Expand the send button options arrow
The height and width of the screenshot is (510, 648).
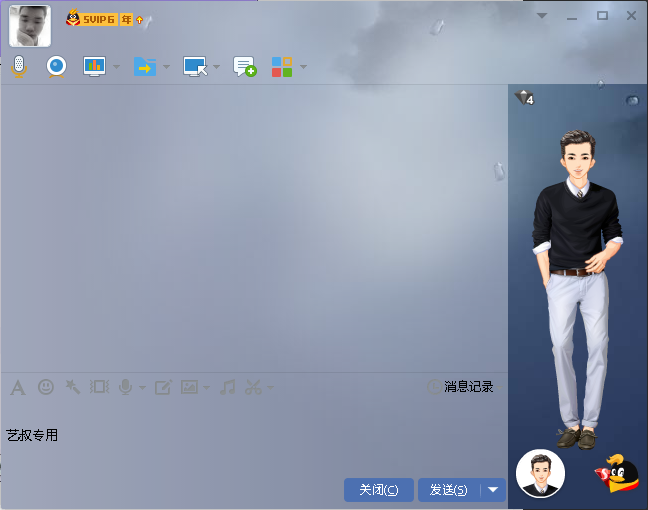(x=493, y=490)
